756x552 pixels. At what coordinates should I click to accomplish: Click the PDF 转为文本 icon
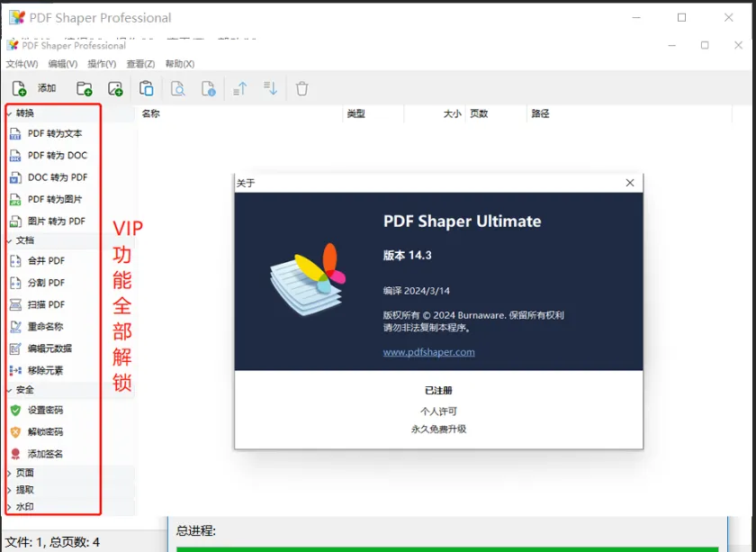15,133
